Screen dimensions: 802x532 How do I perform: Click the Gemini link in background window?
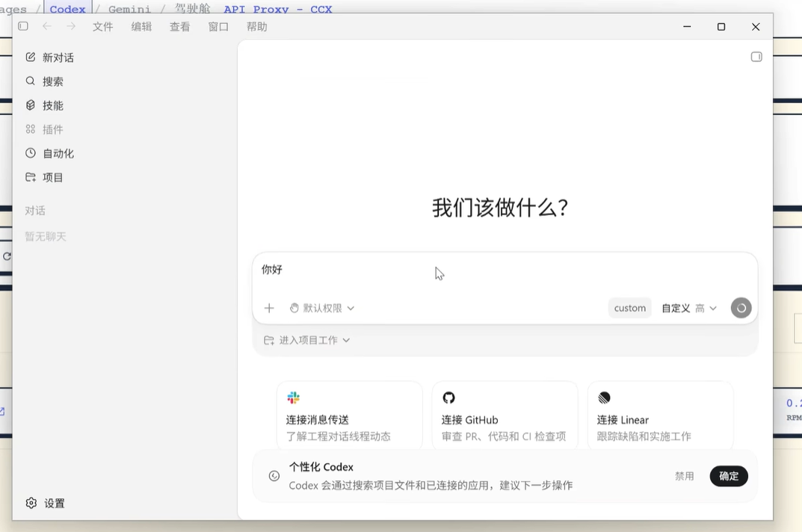(x=130, y=9)
